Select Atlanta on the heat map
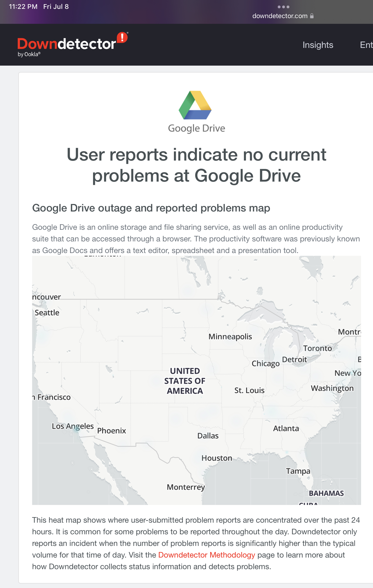 point(286,429)
